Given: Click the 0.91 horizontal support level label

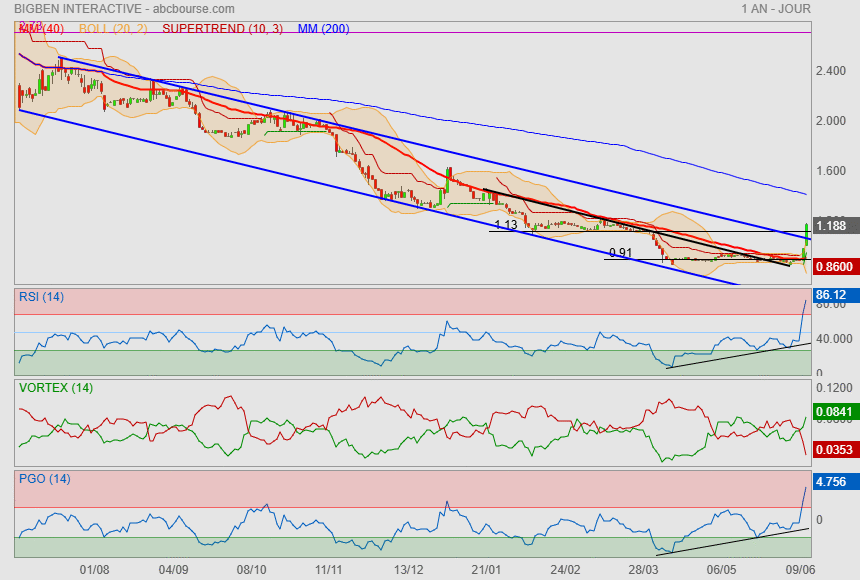Looking at the screenshot, I should 621,253.
